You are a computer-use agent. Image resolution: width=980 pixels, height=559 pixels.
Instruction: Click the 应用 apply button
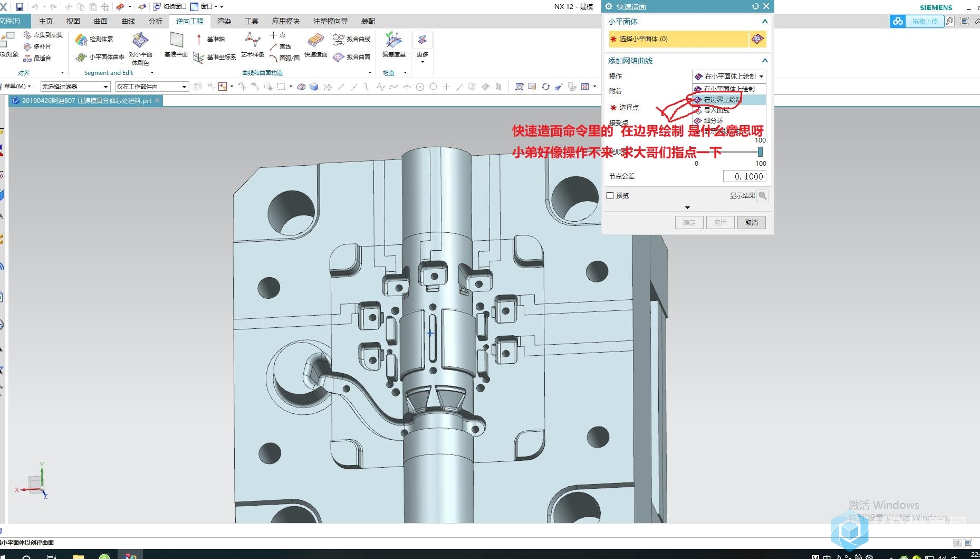tap(720, 223)
